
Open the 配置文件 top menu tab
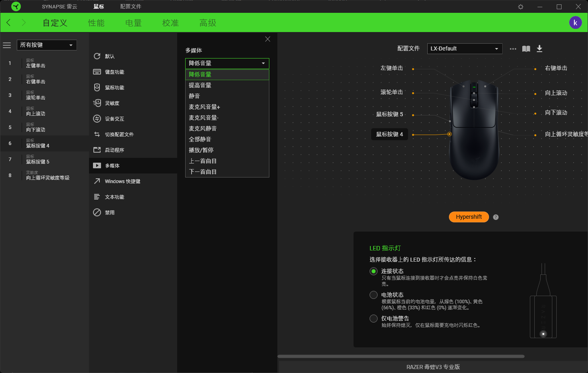click(x=131, y=6)
